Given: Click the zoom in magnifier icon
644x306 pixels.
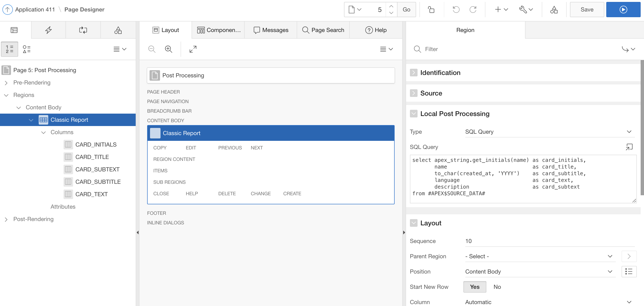Looking at the screenshot, I should (x=168, y=49).
